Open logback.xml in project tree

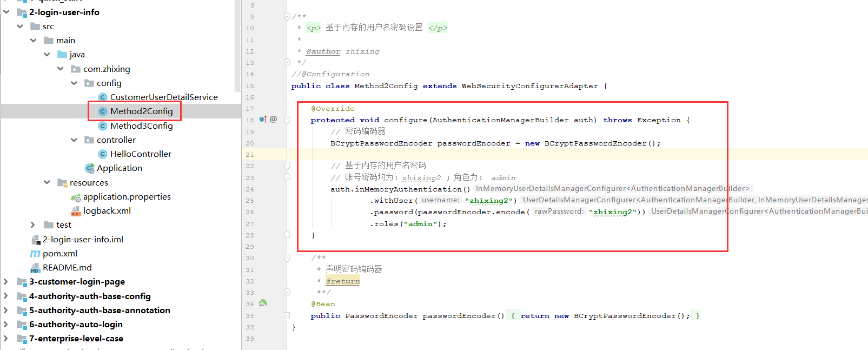pyautogui.click(x=107, y=210)
